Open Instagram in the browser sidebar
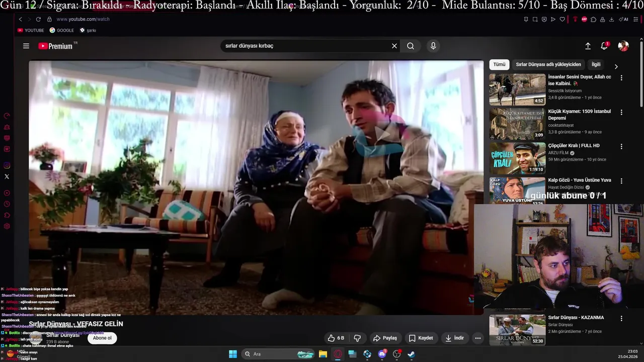The width and height of the screenshot is (644, 362). coord(7,165)
